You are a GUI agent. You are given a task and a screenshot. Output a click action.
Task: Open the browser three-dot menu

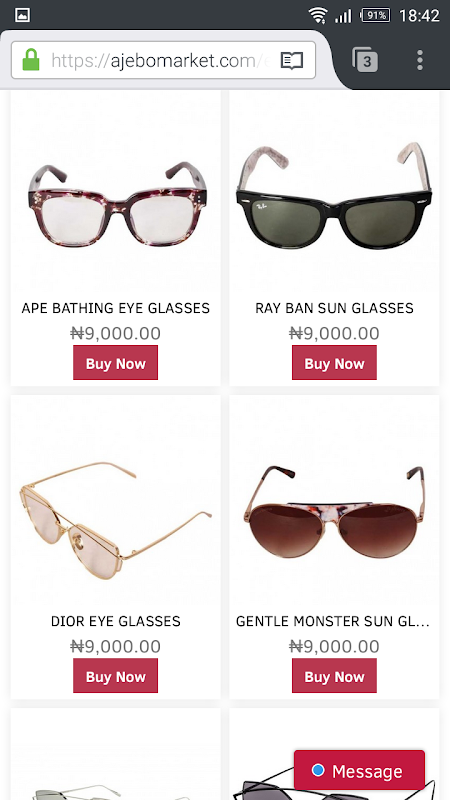[x=419, y=60]
